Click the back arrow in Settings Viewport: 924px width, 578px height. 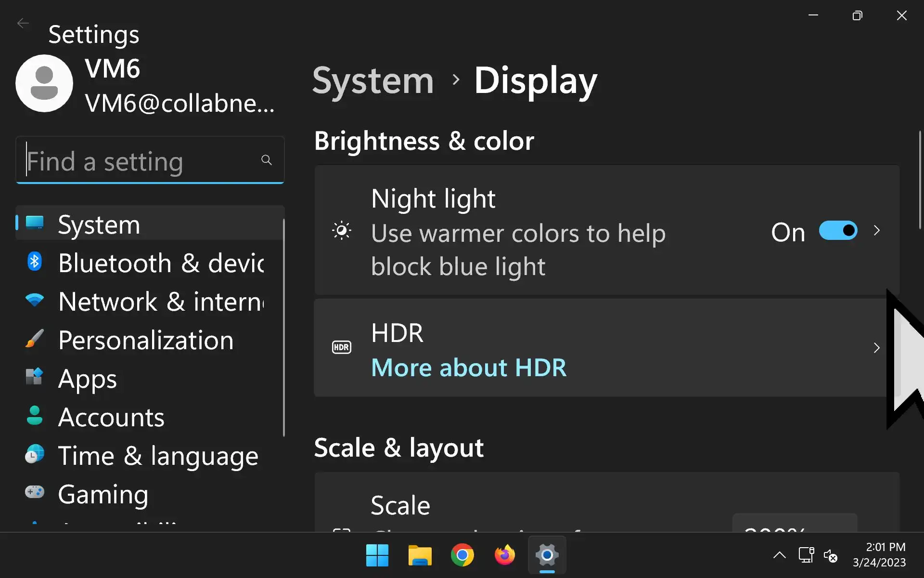point(23,23)
